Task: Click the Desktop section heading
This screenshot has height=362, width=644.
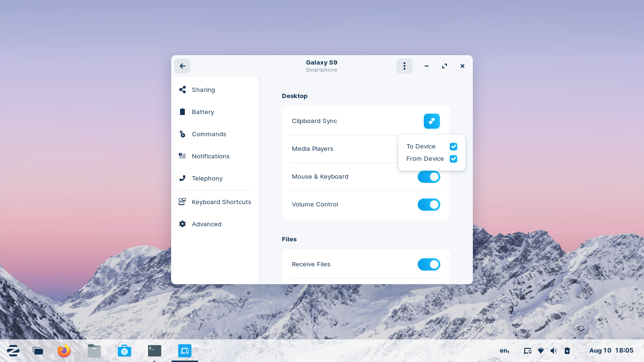Action: tap(295, 96)
